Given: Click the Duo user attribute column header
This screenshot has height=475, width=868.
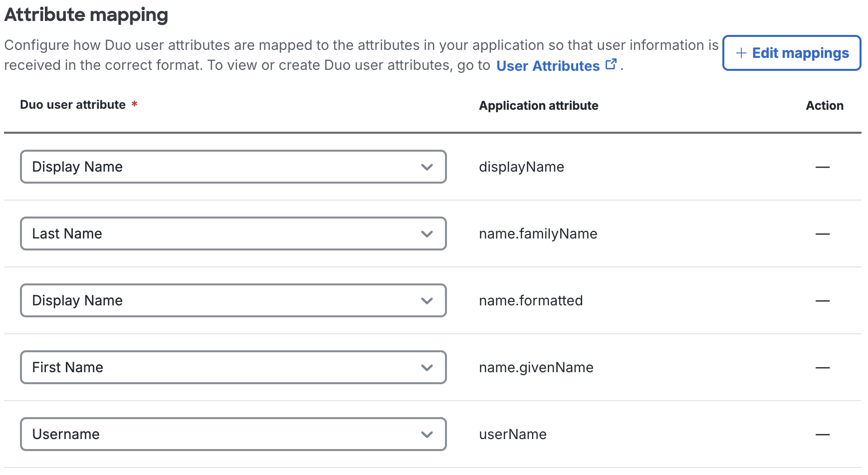Looking at the screenshot, I should [72, 104].
